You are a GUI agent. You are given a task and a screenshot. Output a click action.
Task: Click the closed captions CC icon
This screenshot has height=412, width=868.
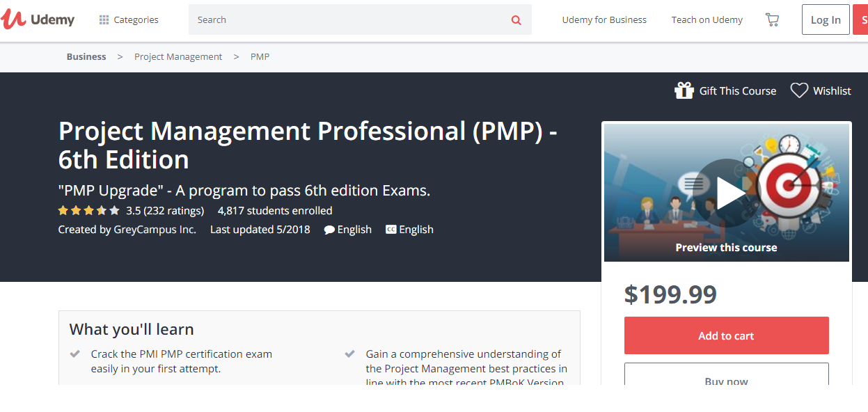tap(391, 229)
